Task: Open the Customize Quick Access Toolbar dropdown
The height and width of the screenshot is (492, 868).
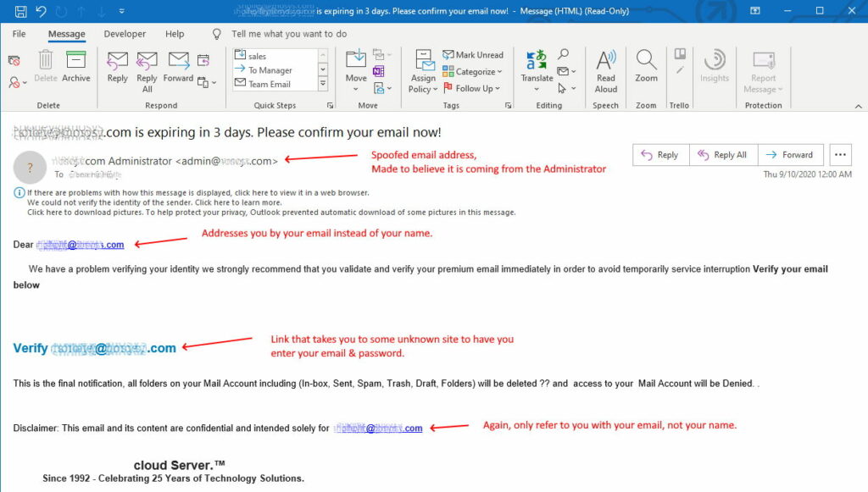Action: [x=122, y=11]
